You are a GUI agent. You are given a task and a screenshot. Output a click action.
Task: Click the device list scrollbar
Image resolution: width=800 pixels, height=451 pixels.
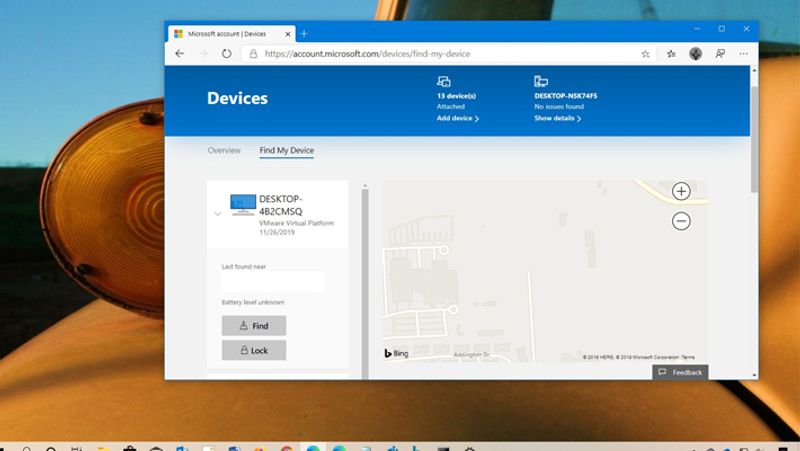coord(365,284)
